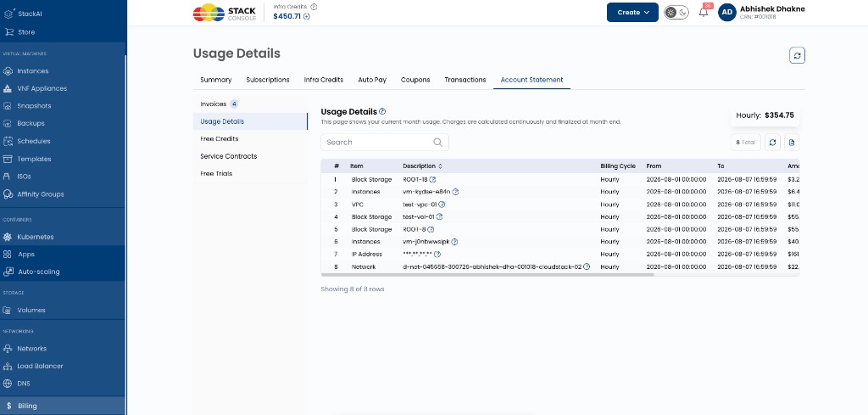Image resolution: width=868 pixels, height=415 pixels.
Task: Open Apps grid icon
Action: coord(8,255)
